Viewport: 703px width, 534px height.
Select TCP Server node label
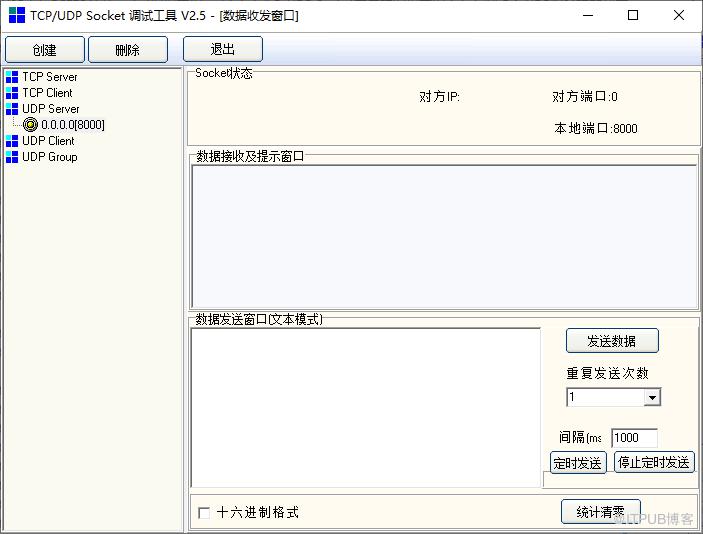click(x=50, y=77)
